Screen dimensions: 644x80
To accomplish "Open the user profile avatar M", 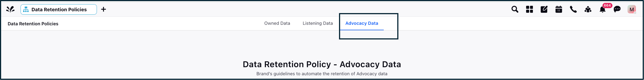I will click(631, 9).
